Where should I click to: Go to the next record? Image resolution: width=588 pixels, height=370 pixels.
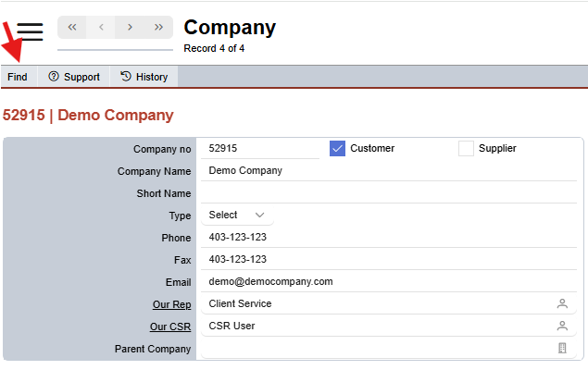coord(130,28)
